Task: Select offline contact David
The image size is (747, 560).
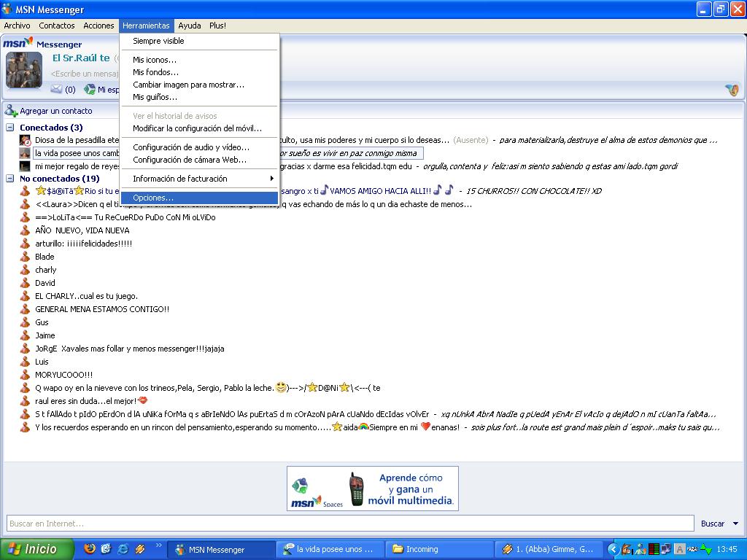Action: (x=45, y=283)
